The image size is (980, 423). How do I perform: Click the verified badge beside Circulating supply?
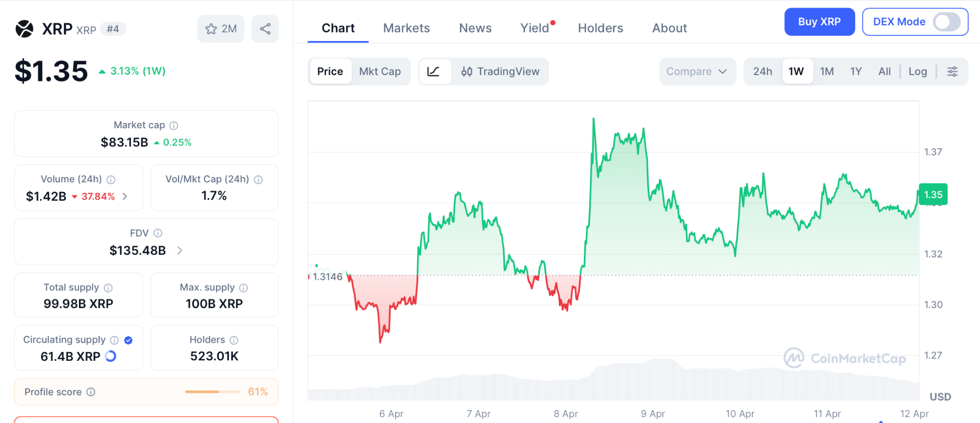[128, 340]
